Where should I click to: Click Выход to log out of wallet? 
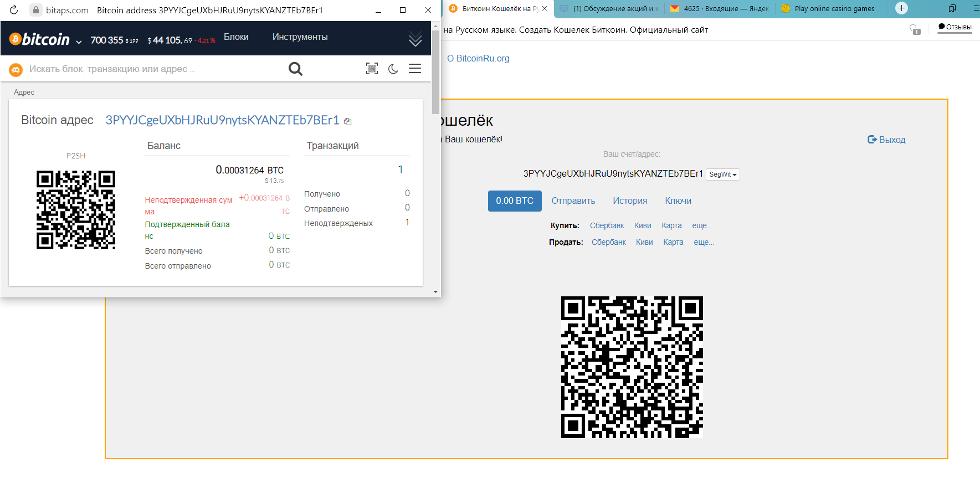(886, 140)
